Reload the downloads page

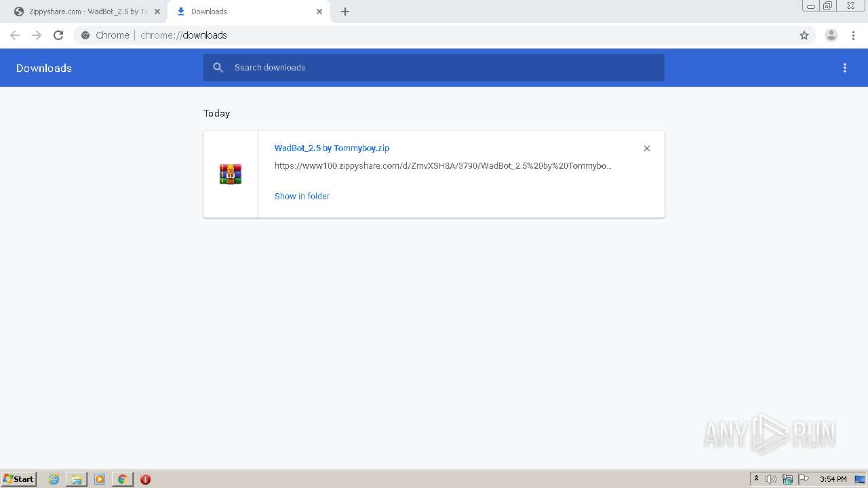coord(58,35)
